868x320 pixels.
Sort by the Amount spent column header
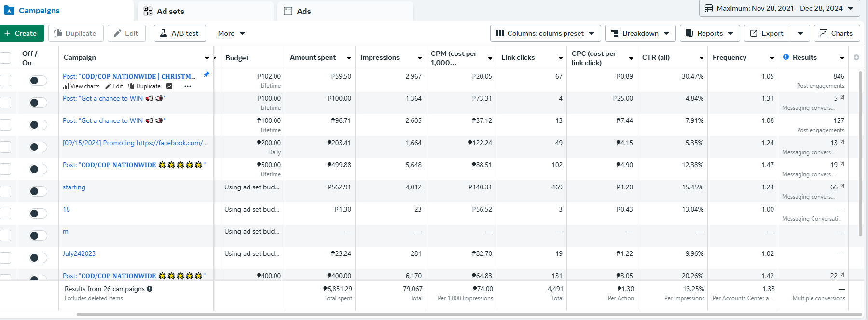(313, 57)
